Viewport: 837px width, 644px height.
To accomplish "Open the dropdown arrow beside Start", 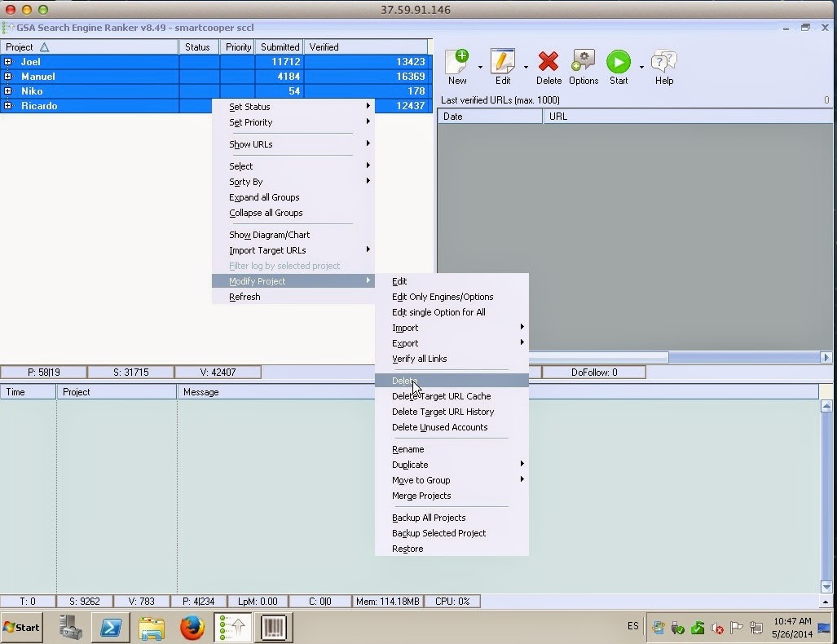I will tap(641, 68).
